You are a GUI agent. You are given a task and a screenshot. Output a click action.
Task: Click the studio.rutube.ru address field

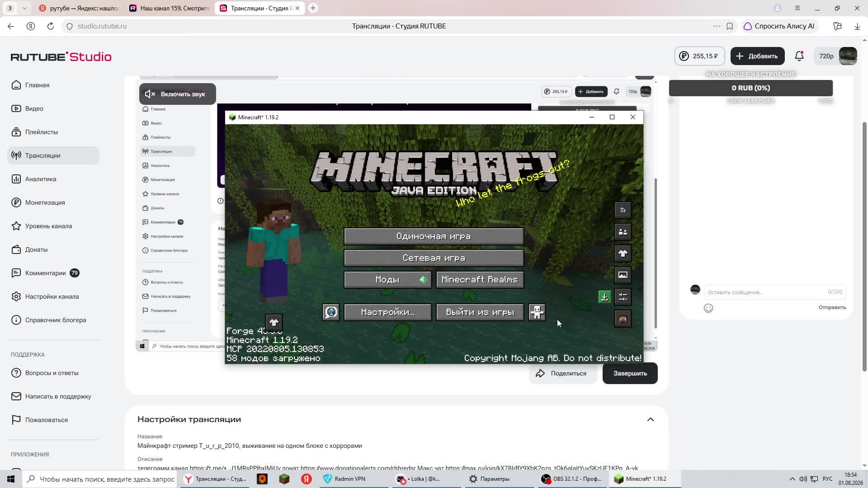click(102, 26)
